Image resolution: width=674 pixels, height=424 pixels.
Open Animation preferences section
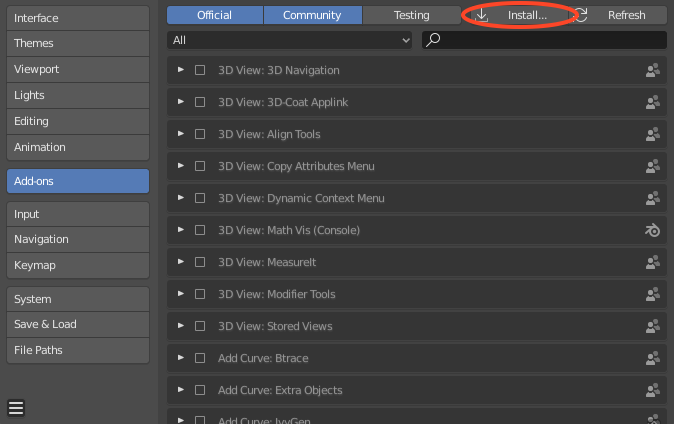pos(78,147)
